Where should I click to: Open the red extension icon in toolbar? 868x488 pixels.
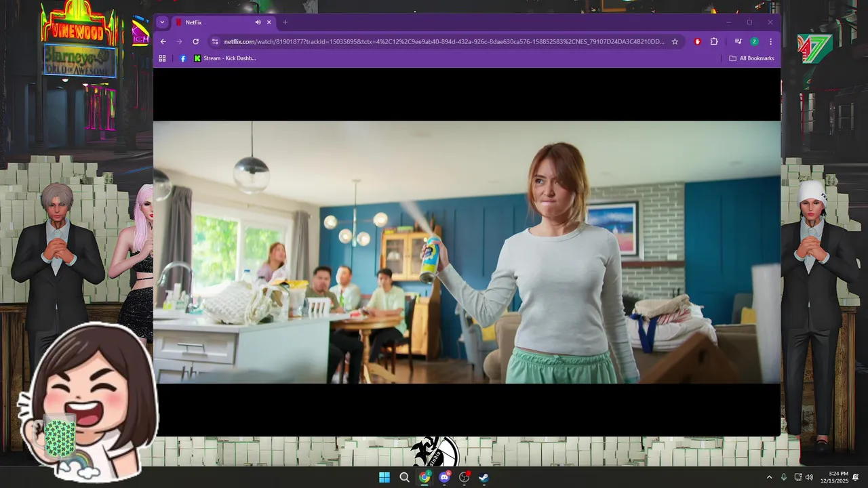[697, 41]
